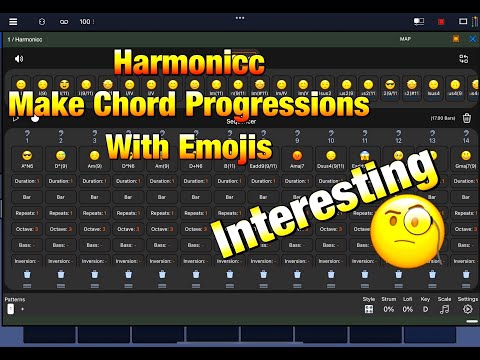Delete all steps with the sequencer trash icon
Viewport: 480px width, 360px height.
467,118
